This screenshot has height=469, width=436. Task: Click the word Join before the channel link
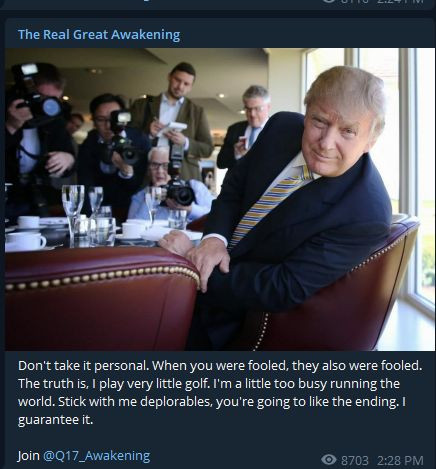tap(29, 455)
